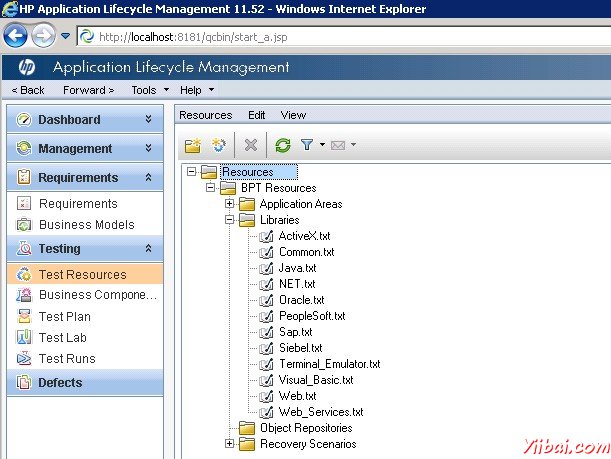The image size is (611, 459).
Task: Click the HP logo icon
Action: pos(26,68)
